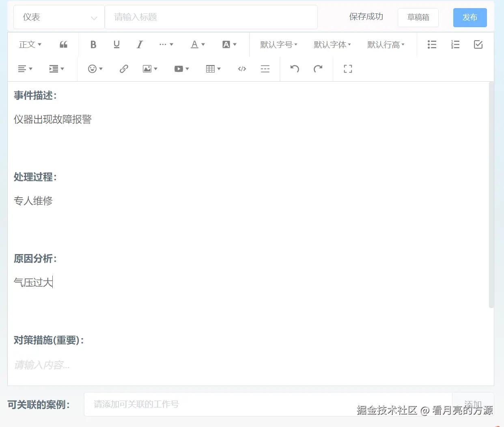Redo the last edit
Image resolution: width=504 pixels, height=427 pixels.
(318, 69)
